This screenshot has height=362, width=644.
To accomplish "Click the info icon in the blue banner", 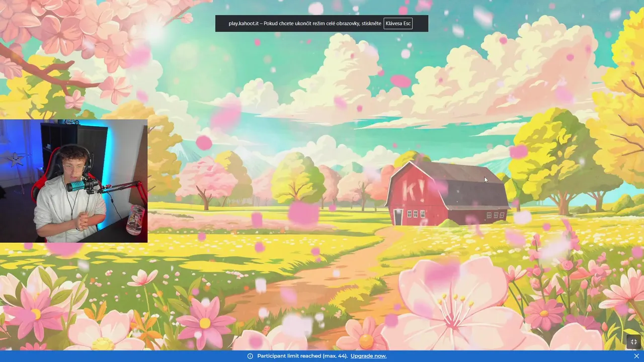I will 250,356.
